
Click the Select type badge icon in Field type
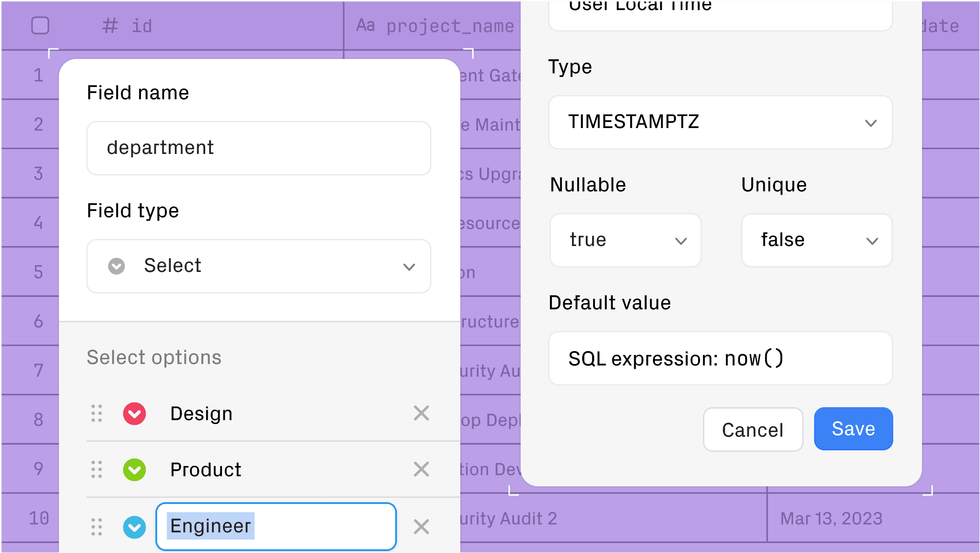tap(116, 266)
